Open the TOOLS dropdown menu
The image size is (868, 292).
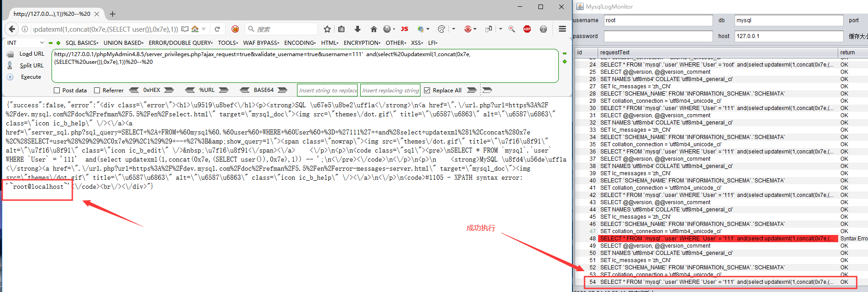click(228, 43)
